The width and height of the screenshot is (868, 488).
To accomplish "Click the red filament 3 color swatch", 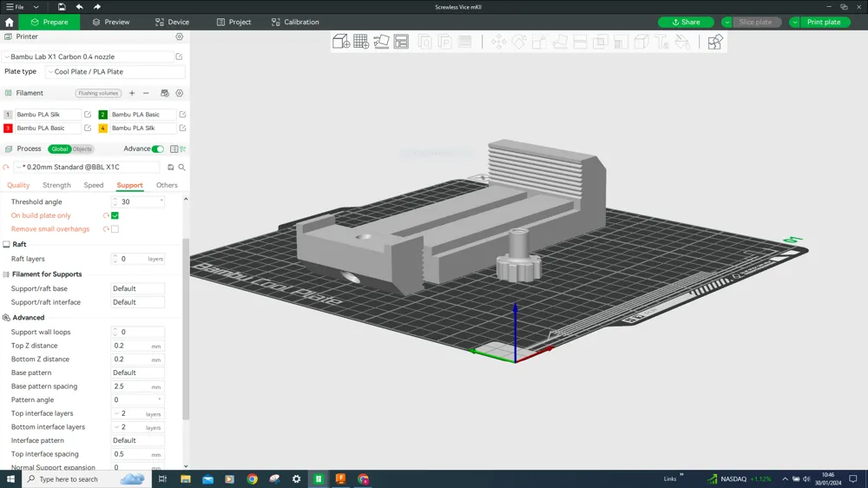I will [x=8, y=129].
